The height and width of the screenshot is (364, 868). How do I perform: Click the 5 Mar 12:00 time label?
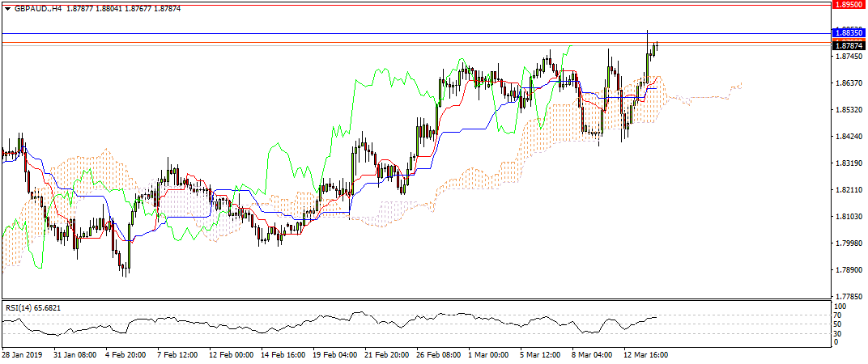pos(542,354)
